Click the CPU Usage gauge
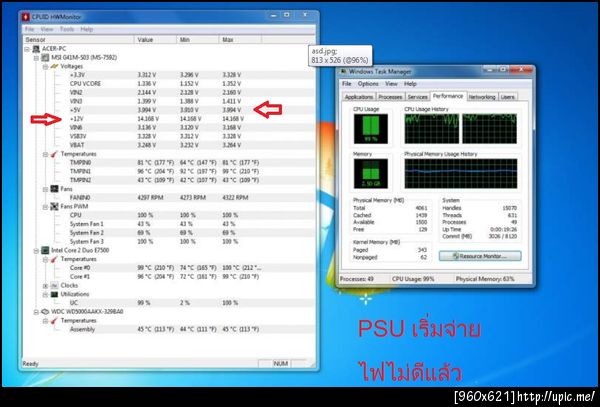Viewport: 600px width, 407px height. 370,129
